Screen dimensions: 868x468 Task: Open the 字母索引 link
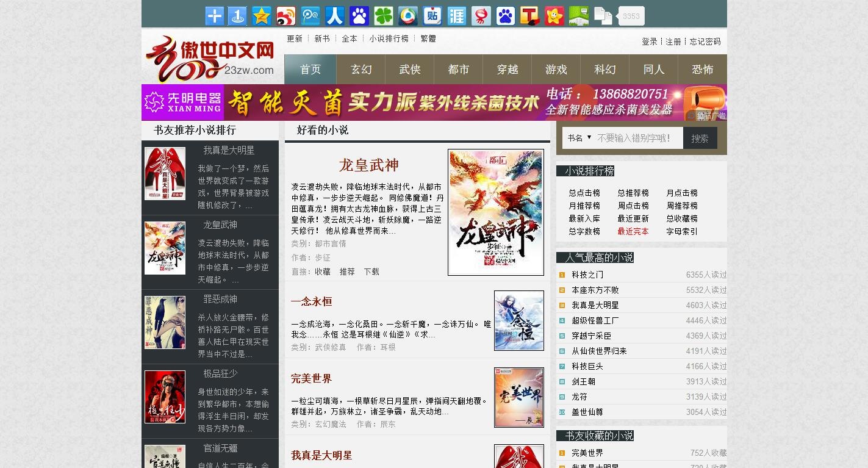[x=682, y=231]
